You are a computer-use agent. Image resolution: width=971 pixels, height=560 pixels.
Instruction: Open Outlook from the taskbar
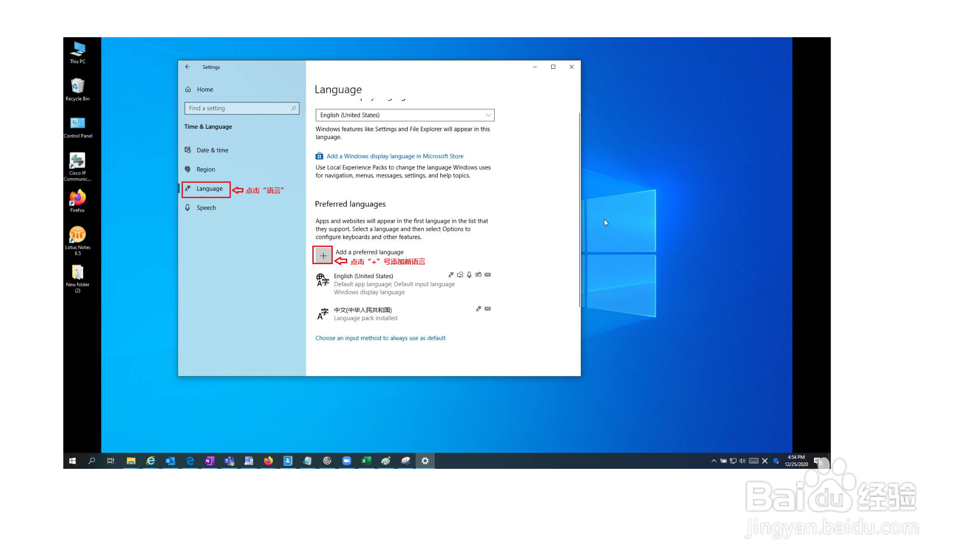tap(170, 461)
